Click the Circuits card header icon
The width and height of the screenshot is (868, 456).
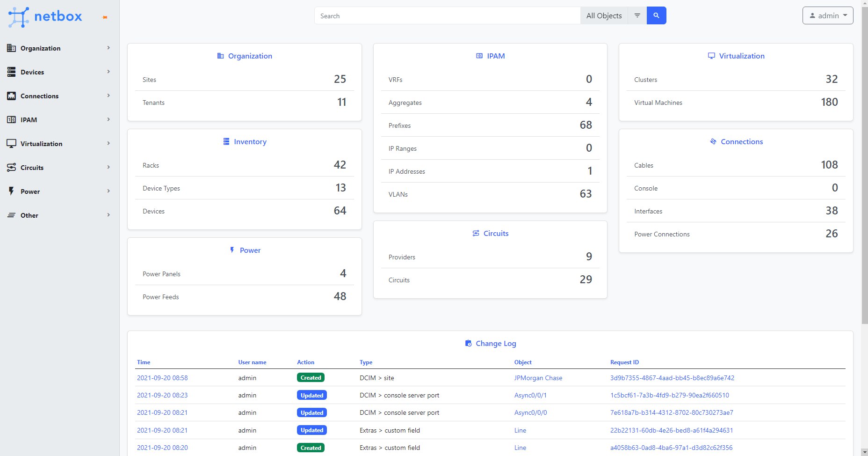(x=476, y=233)
